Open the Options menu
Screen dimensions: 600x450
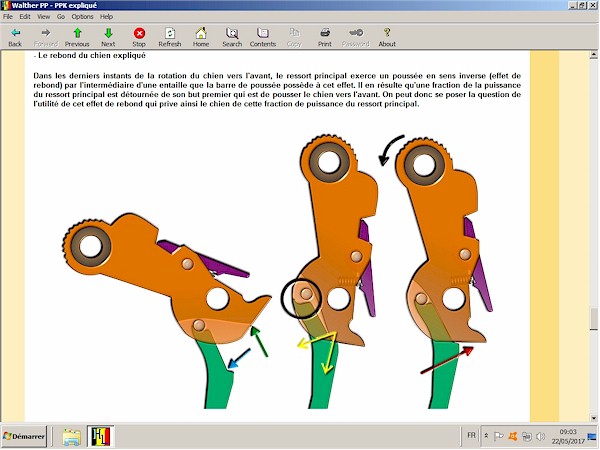click(82, 16)
